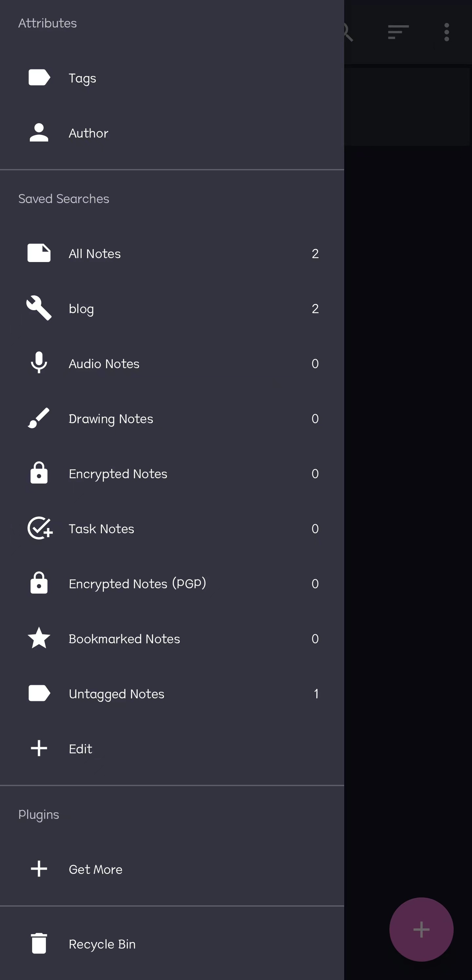Select the All Notes saved search
Viewport: 472px width, 980px height.
tap(94, 254)
